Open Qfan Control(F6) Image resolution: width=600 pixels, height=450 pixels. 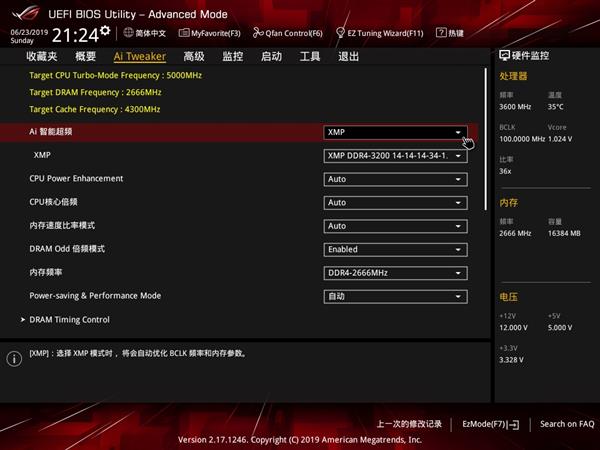(x=287, y=33)
